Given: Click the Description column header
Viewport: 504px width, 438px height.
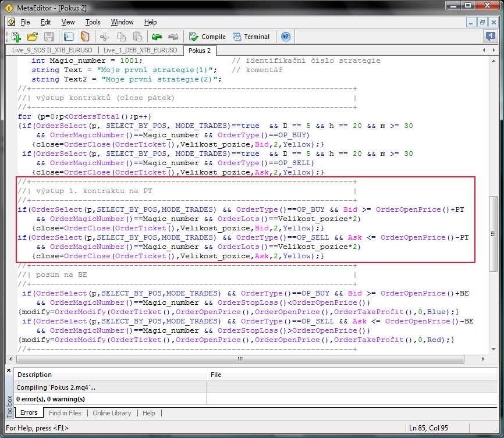Looking at the screenshot, I should [110, 375].
